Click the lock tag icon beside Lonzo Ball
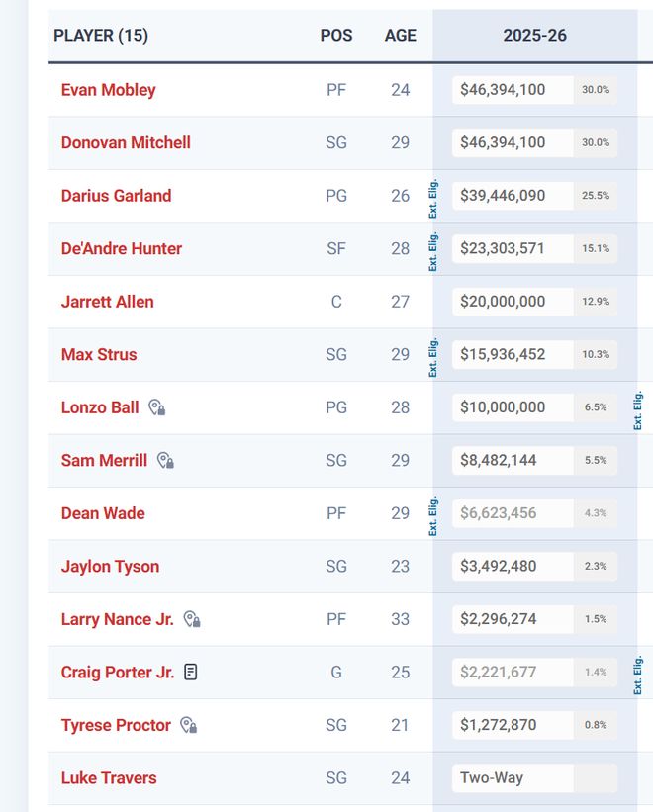The image size is (653, 812). 157,407
